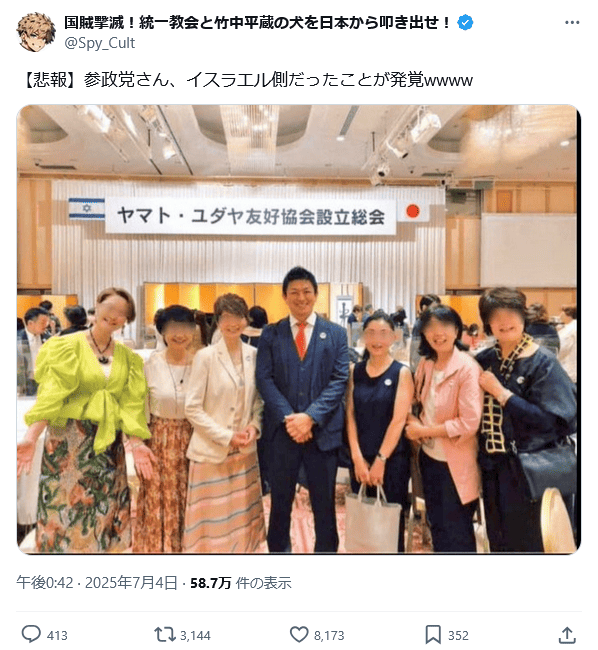The image size is (598, 650).
Task: Click the share upload icon
Action: pyautogui.click(x=567, y=635)
